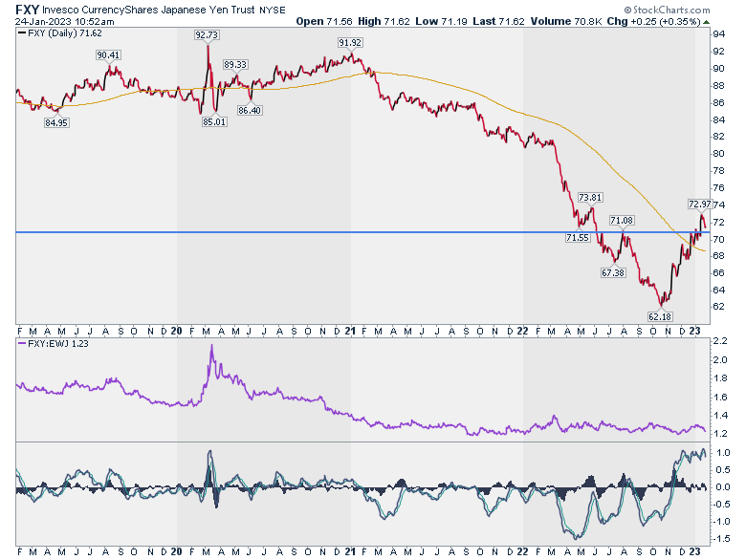
Task: Click the 90.41 price annotation
Action: 108,55
